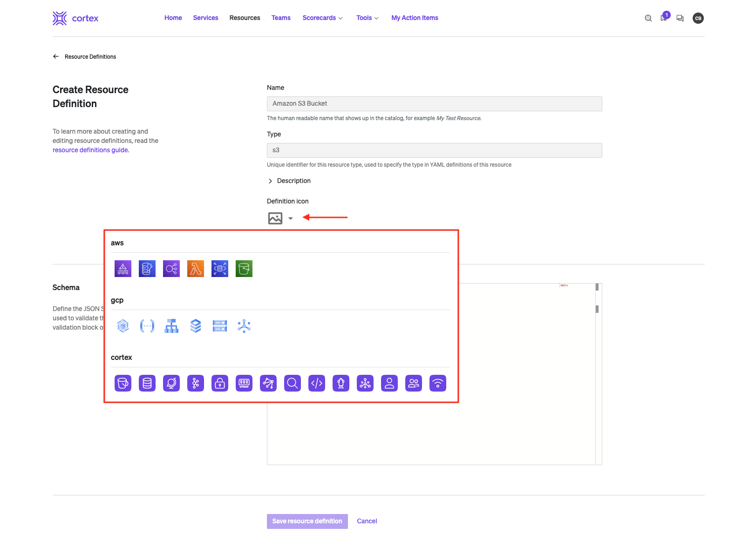The image size is (756, 548).
Task: Select the Cortex memory chip icon
Action: pos(244,383)
